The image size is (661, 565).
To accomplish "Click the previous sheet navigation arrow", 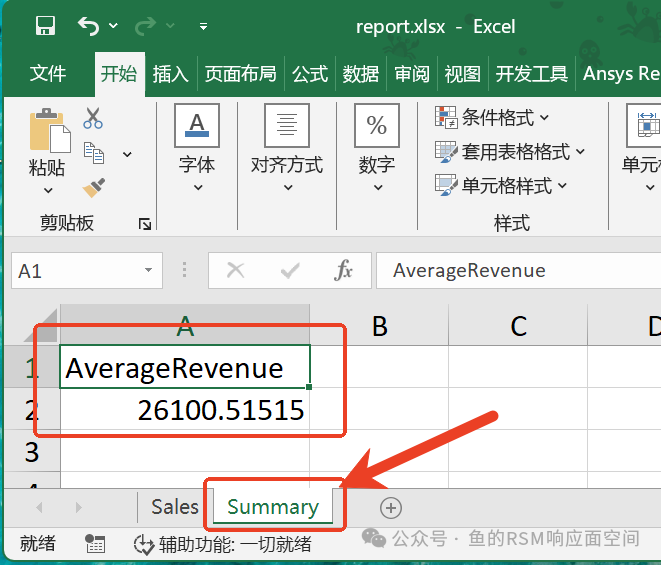I will [x=40, y=507].
